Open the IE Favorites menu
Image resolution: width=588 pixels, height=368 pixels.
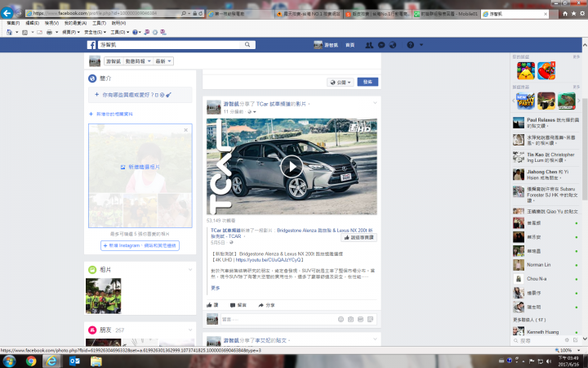point(75,23)
